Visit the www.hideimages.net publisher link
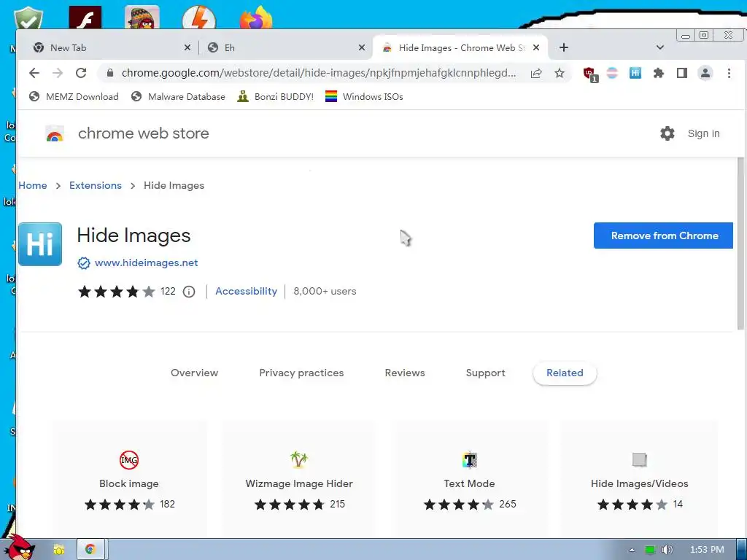Viewport: 747px width, 560px height. pos(146,262)
